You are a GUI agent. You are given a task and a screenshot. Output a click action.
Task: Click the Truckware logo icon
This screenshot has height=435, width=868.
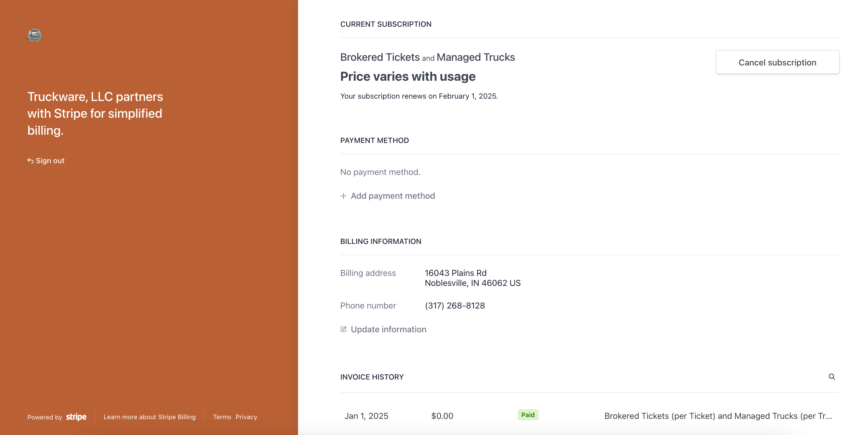[35, 35]
